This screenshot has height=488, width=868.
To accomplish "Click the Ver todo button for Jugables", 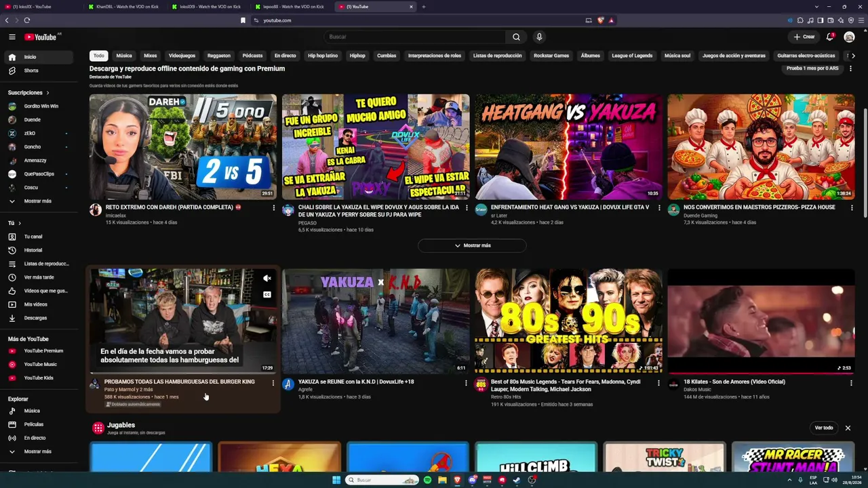I will click(824, 428).
